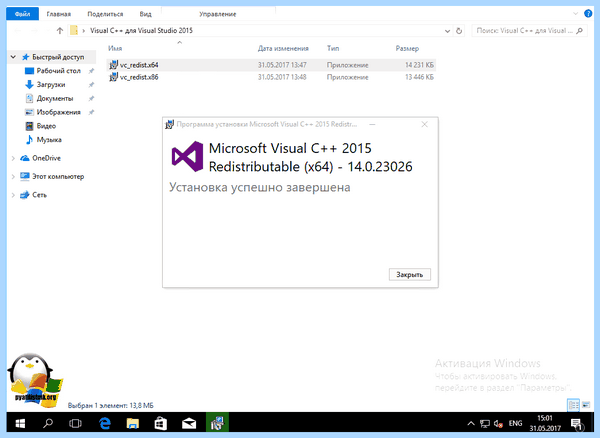The width and height of the screenshot is (600, 438).
Task: Open Документы folder in sidebar
Action: 54,98
